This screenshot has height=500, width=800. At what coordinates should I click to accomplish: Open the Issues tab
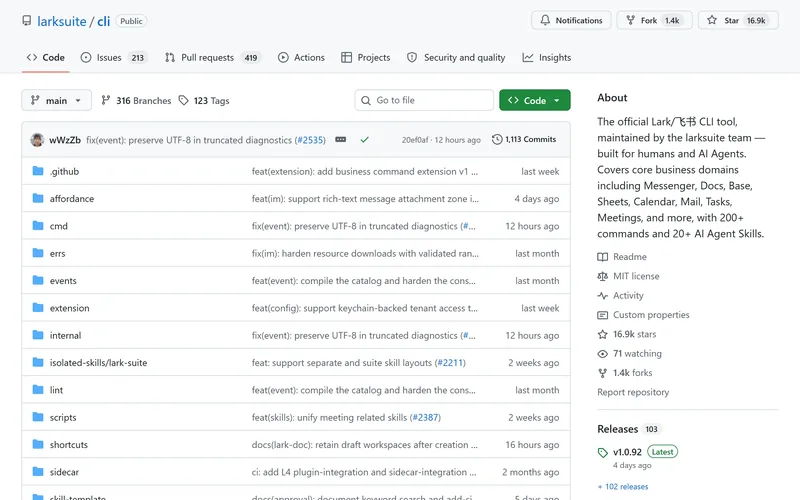[114, 58]
